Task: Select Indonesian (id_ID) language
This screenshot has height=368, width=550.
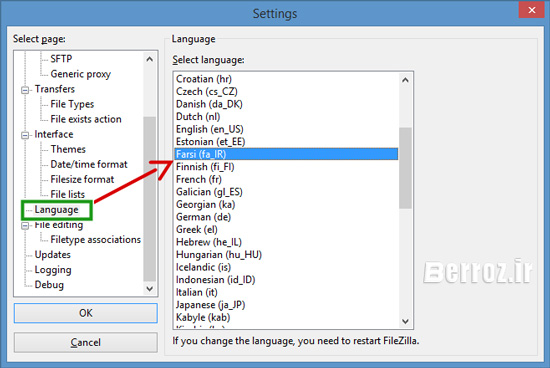Action: [286, 280]
